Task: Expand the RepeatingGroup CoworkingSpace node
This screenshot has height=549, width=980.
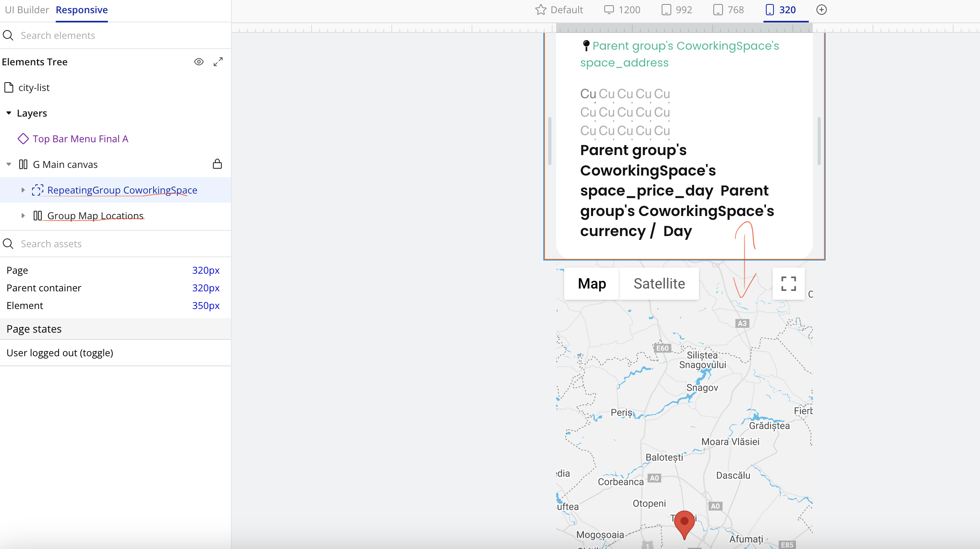Action: (23, 190)
